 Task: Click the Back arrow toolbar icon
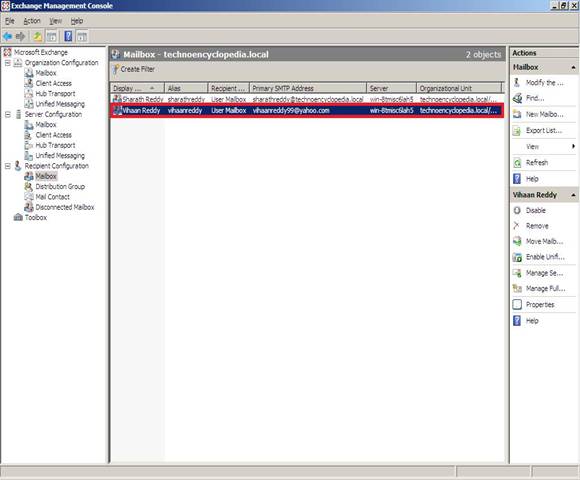7,36
